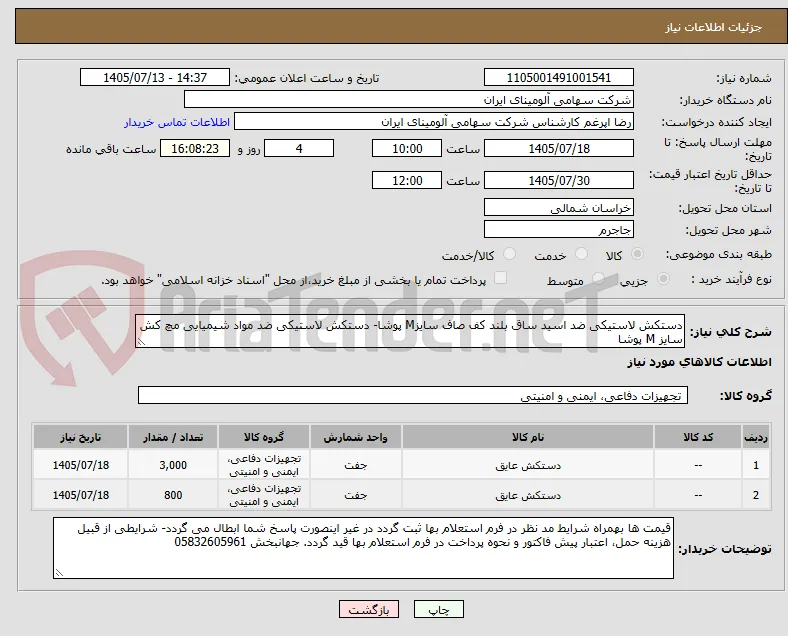Click the announcement date field 1405/07/13 - 14:37
The image size is (788, 636).
click(155, 78)
